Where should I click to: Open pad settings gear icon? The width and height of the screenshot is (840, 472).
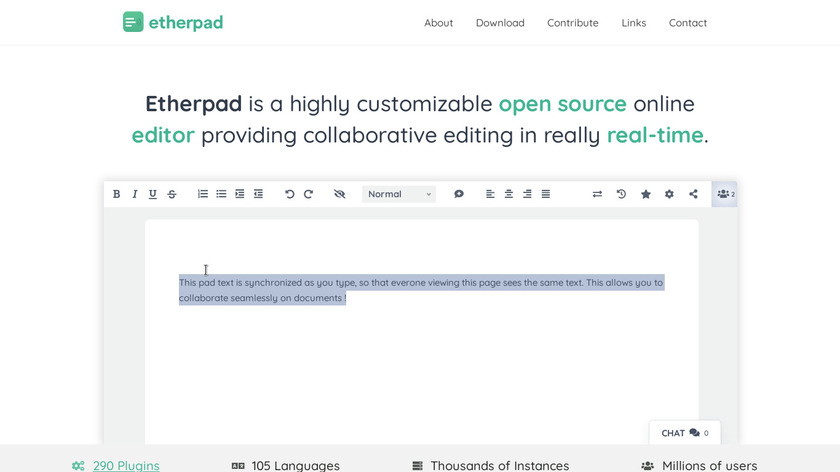pos(669,194)
